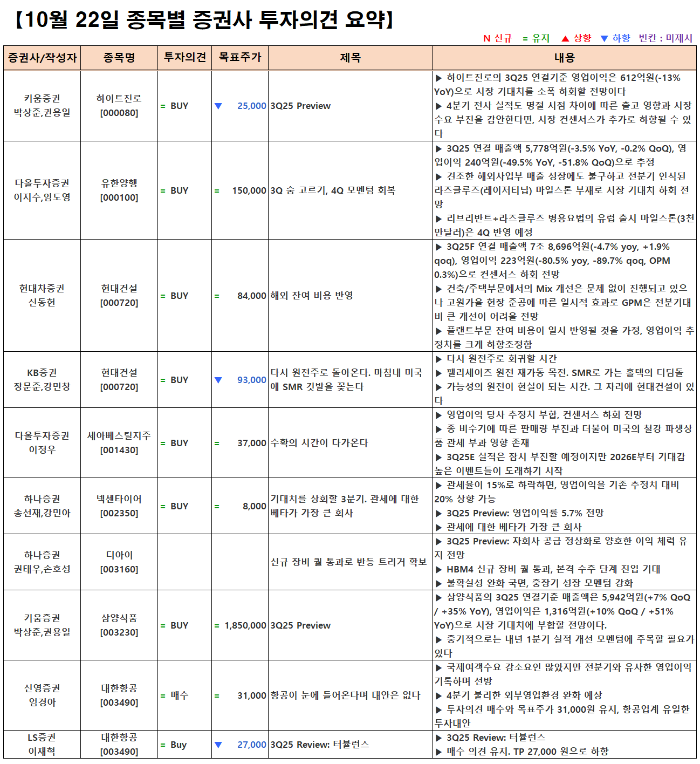Click the green equals sign beside 1,850,000
The width and height of the screenshot is (700, 764).
[217, 625]
